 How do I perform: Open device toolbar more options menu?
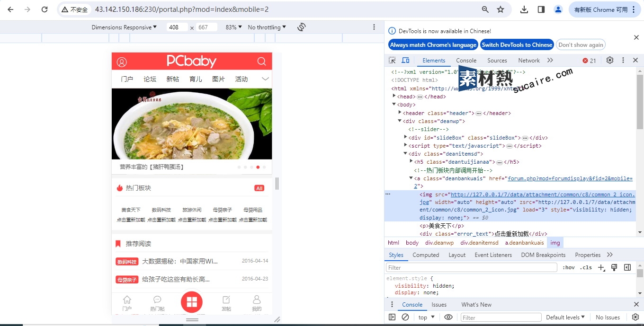point(374,27)
